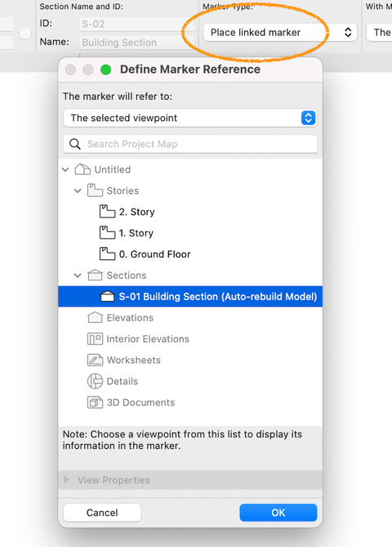Click the Worksheets pencil icon
This screenshot has width=392, height=547.
95,360
